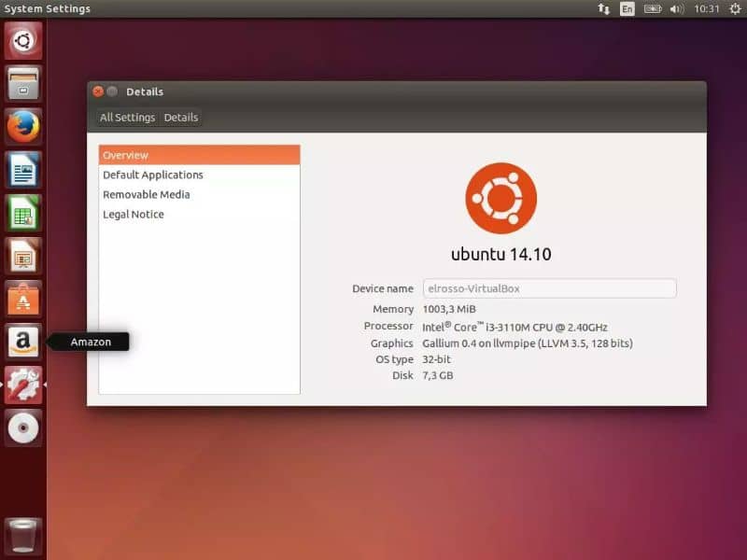
Task: Click the memory value '1003,3 MiB'
Action: point(449,309)
